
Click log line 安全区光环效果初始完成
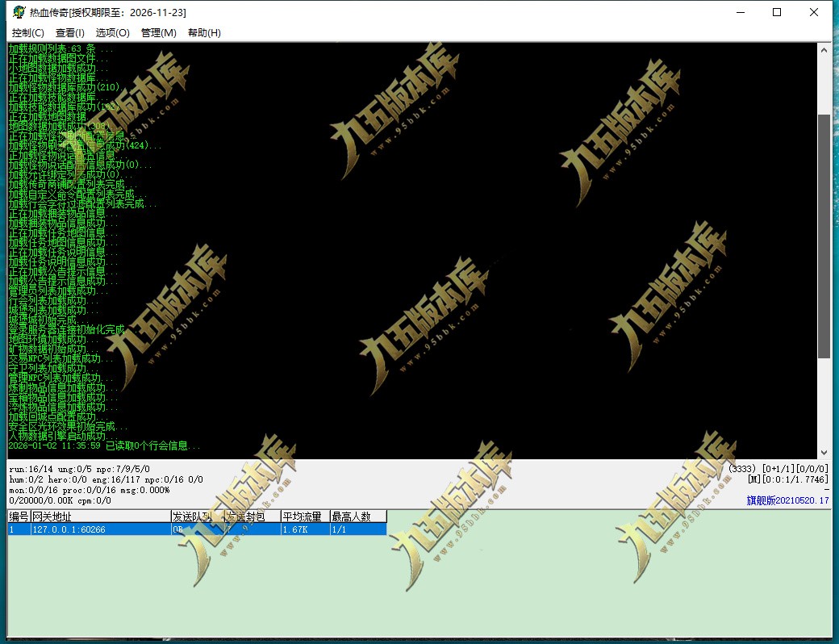(x=68, y=427)
